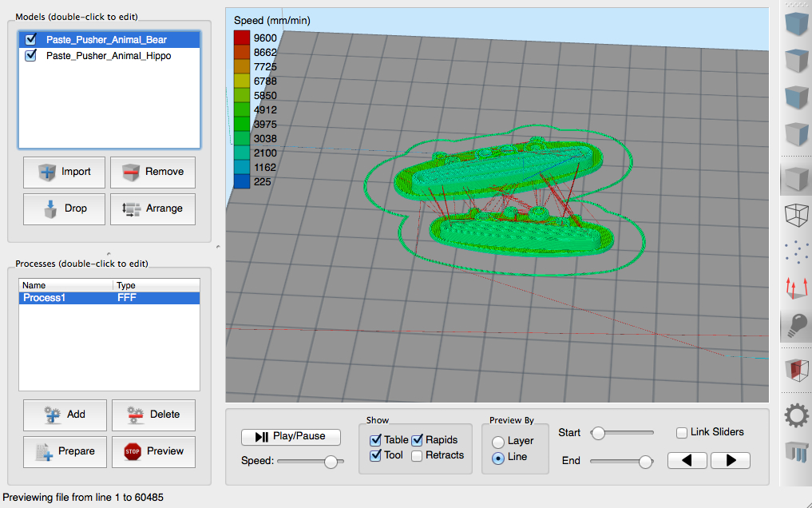Delete the selected process
This screenshot has height=508, width=812.
[153, 415]
